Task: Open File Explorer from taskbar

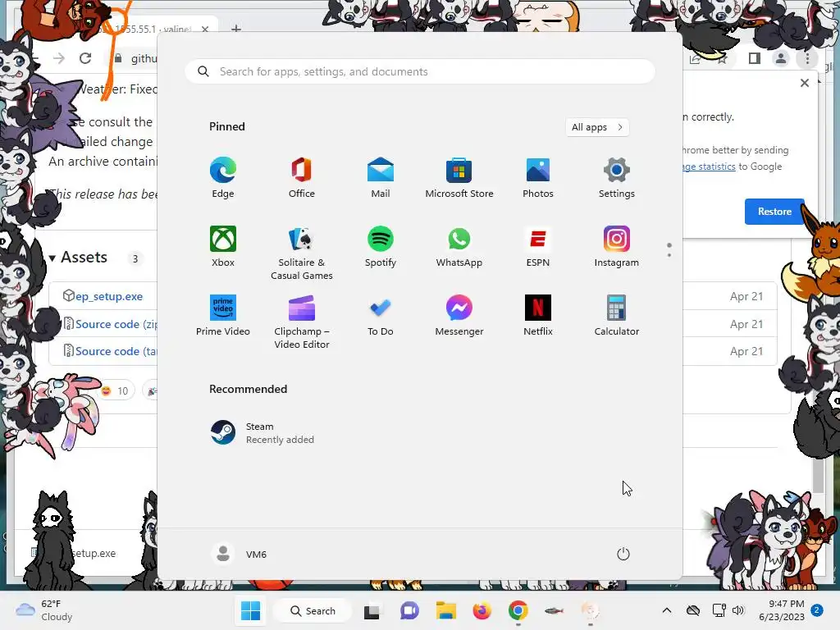Action: click(445, 610)
